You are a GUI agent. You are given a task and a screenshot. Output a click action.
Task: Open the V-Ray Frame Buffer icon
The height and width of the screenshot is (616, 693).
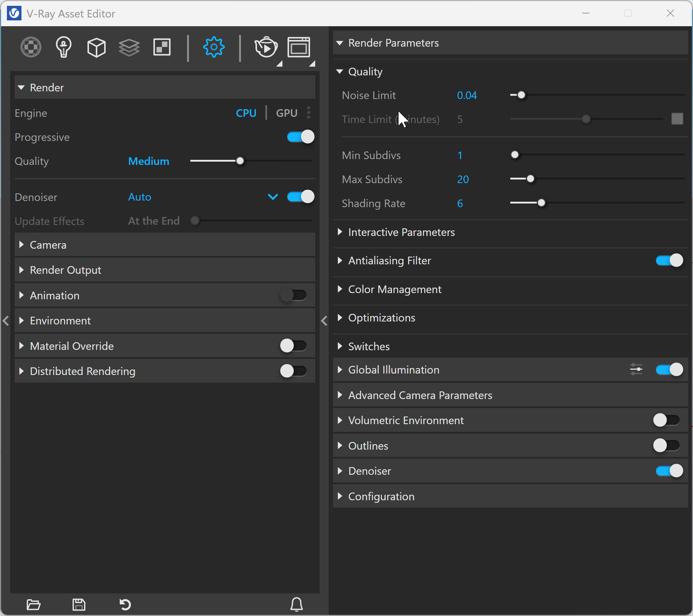point(299,47)
